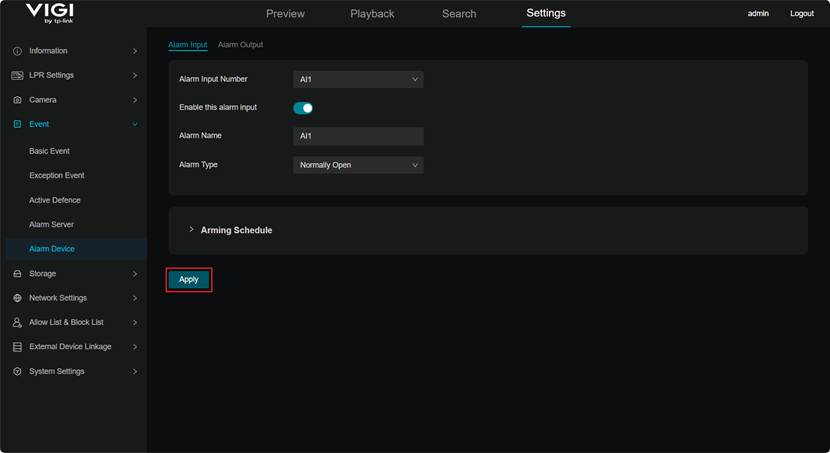Image resolution: width=830 pixels, height=453 pixels.
Task: Click the External Device Linkage label
Action: 70,347
